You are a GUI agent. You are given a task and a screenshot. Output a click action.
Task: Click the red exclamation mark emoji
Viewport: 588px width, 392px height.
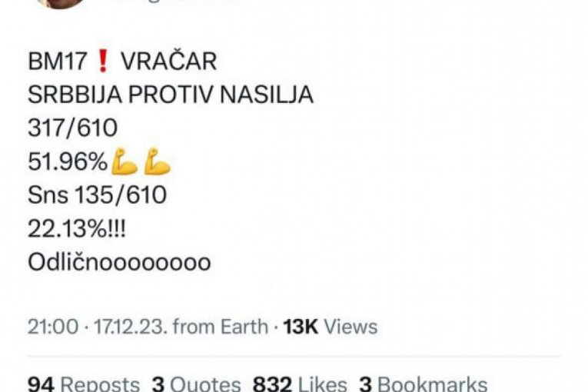(x=103, y=61)
